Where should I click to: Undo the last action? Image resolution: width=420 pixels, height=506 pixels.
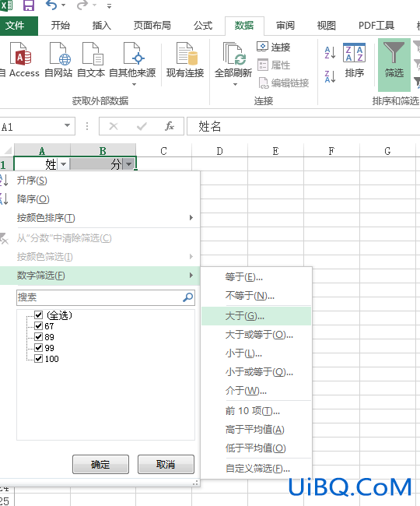point(51,5)
